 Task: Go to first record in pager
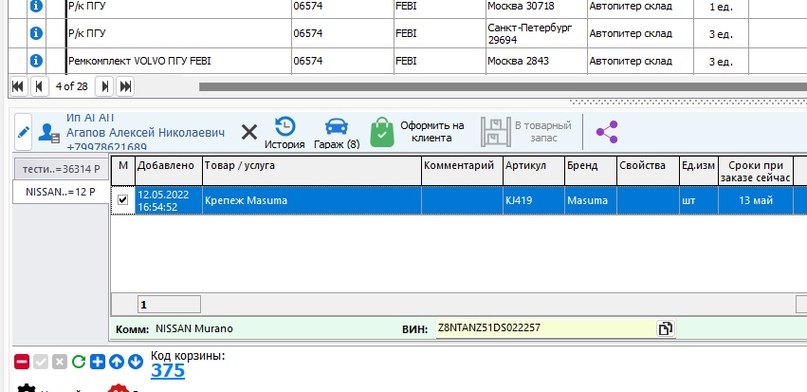18,86
